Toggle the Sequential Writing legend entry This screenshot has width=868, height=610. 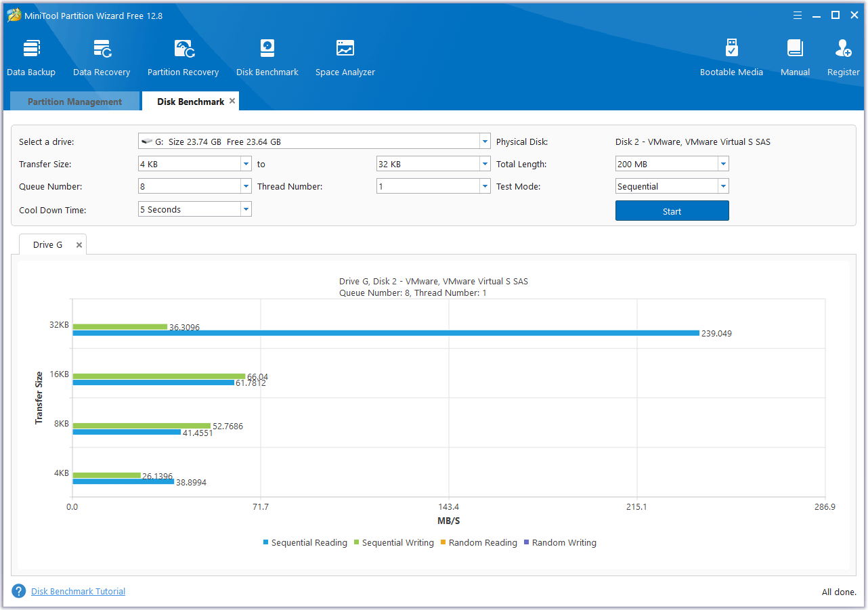pos(397,543)
